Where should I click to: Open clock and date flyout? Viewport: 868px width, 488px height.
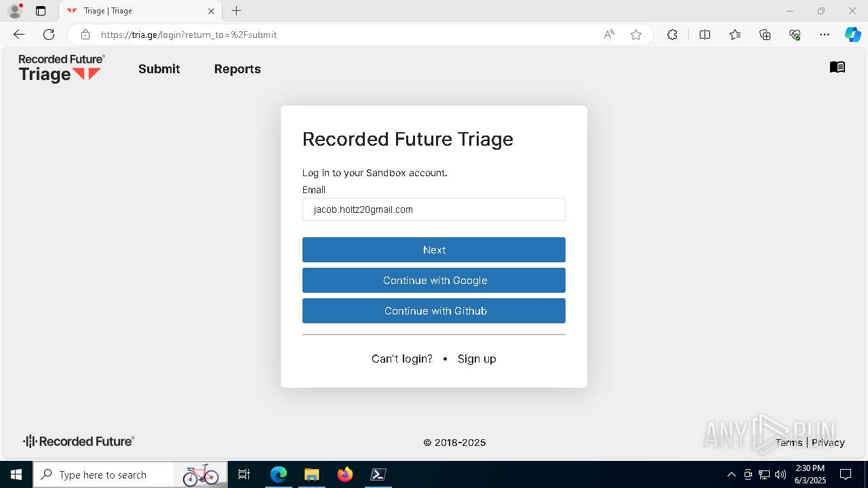pyautogui.click(x=810, y=474)
